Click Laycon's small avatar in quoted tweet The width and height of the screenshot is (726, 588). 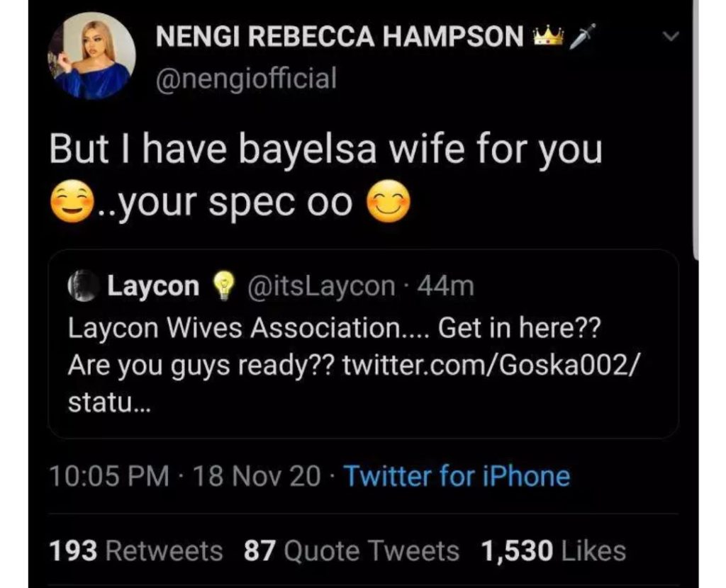coord(84,286)
